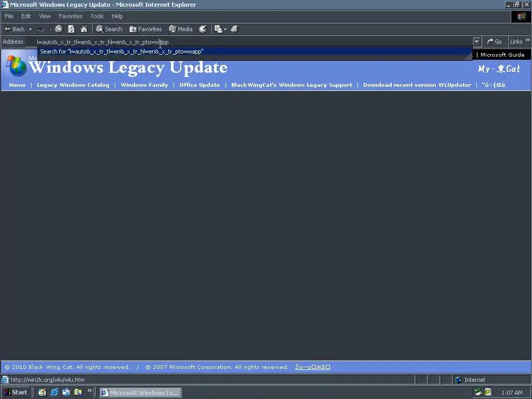This screenshot has width=532, height=399.
Task: Go to homepage via Home icon
Action: tap(84, 29)
